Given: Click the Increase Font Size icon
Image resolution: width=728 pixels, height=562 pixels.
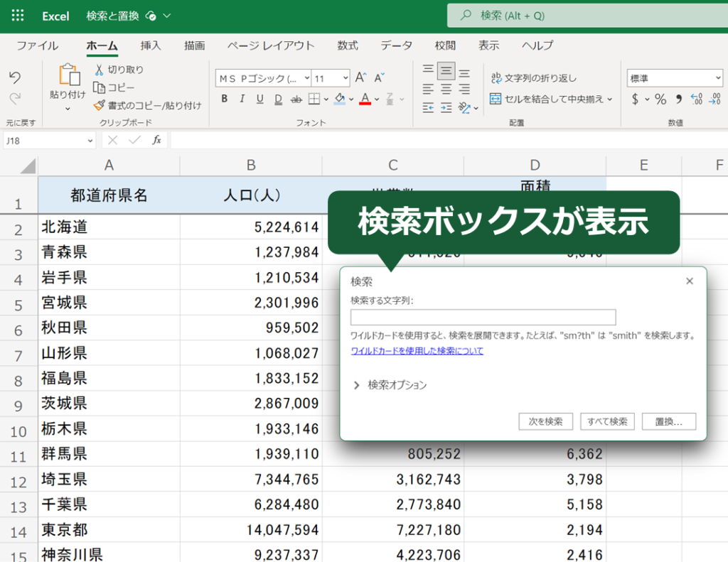Looking at the screenshot, I should [x=361, y=77].
